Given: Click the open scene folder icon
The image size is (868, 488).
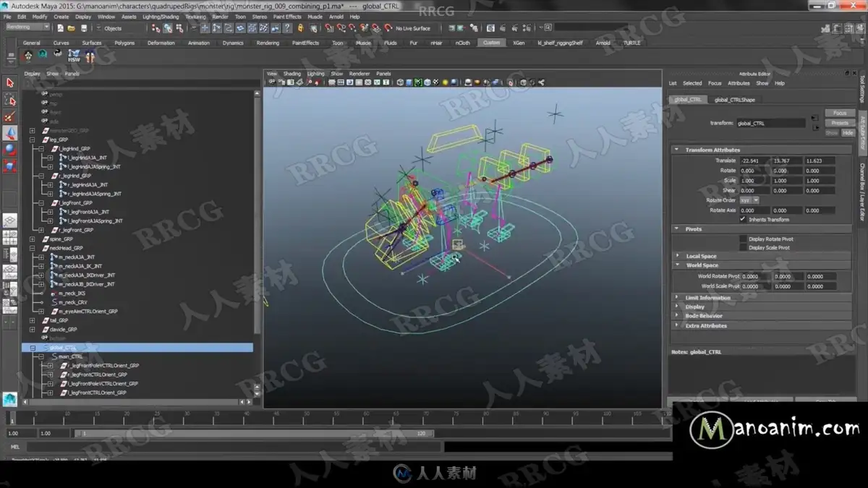Looking at the screenshot, I should pyautogui.click(x=72, y=28).
